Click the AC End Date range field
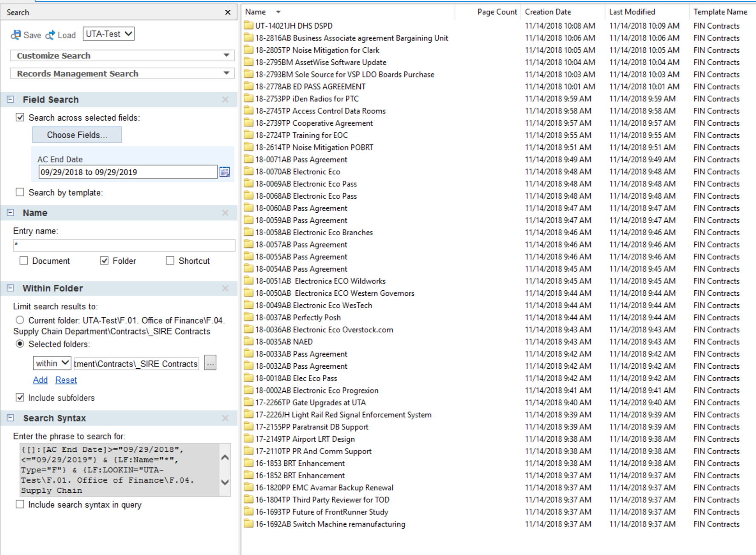This screenshot has height=555, width=756. (128, 172)
